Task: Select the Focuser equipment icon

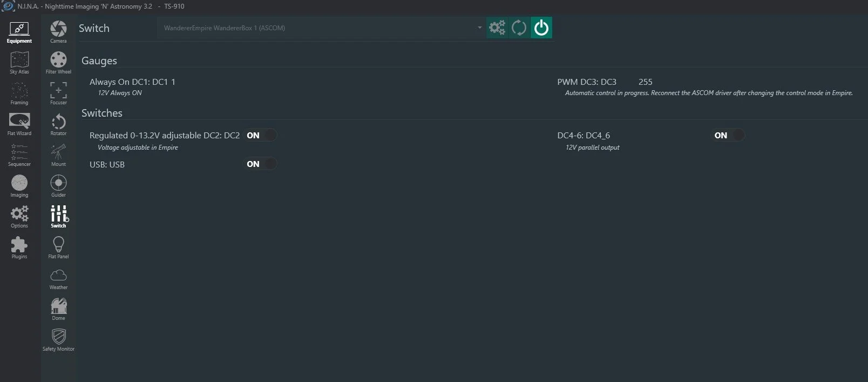Action: point(58,93)
